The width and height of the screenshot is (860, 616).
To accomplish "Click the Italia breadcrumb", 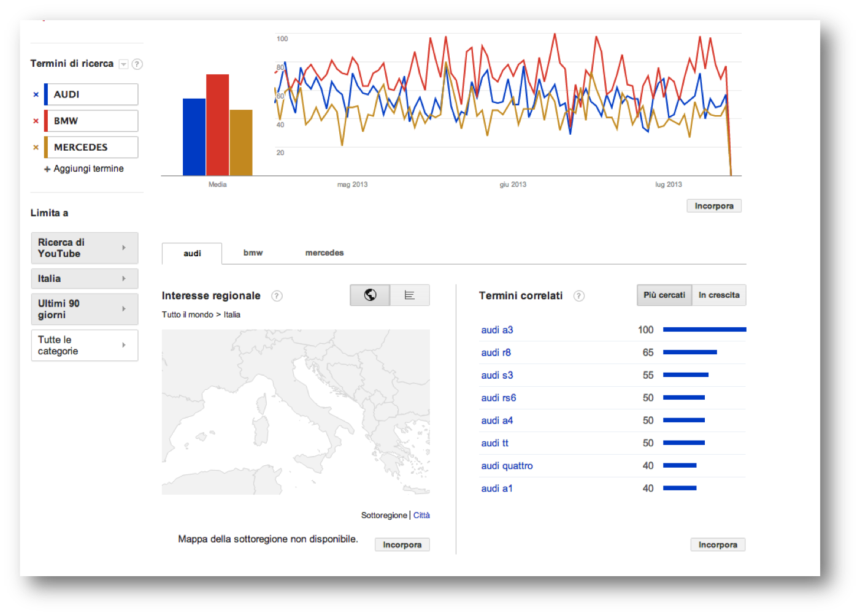I will pos(232,314).
